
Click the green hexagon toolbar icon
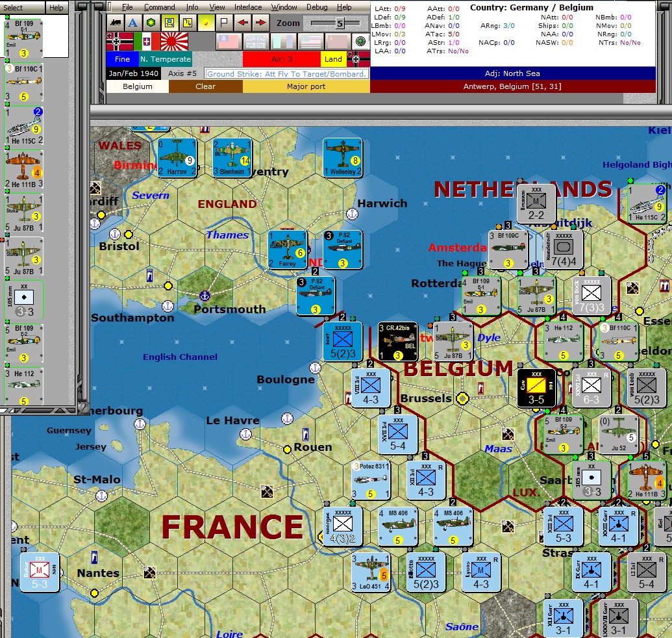151,22
